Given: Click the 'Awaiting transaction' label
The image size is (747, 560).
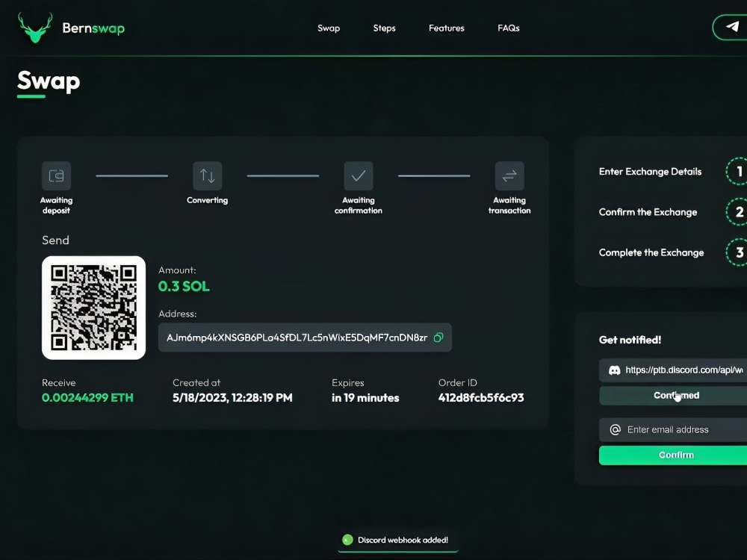Looking at the screenshot, I should pos(509,205).
